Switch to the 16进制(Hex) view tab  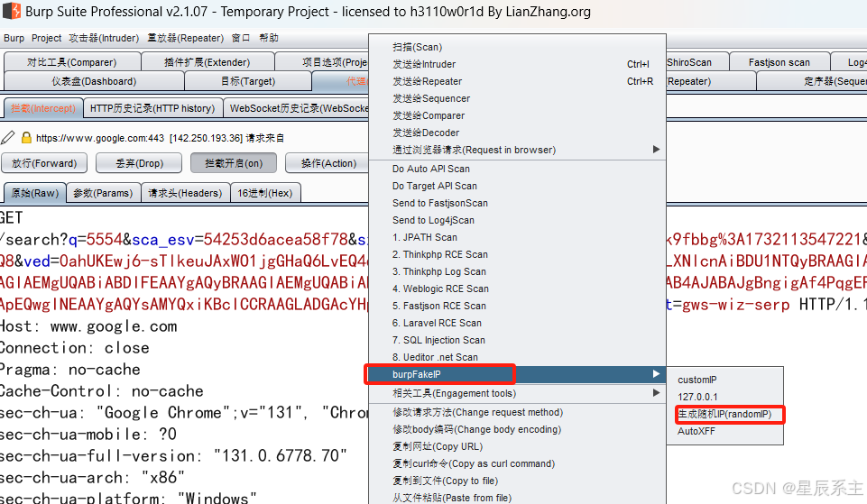(265, 193)
